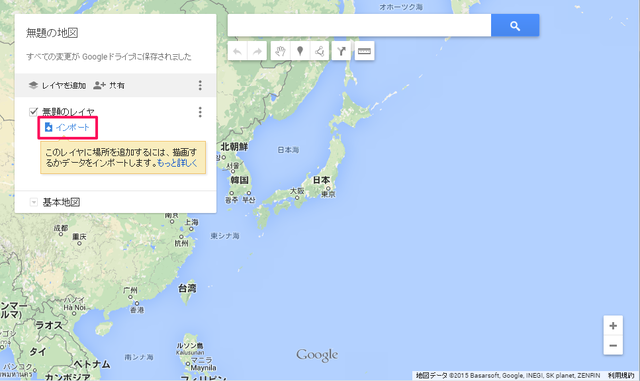Select the draw line tool
This screenshot has width=640, height=381.
click(320, 51)
